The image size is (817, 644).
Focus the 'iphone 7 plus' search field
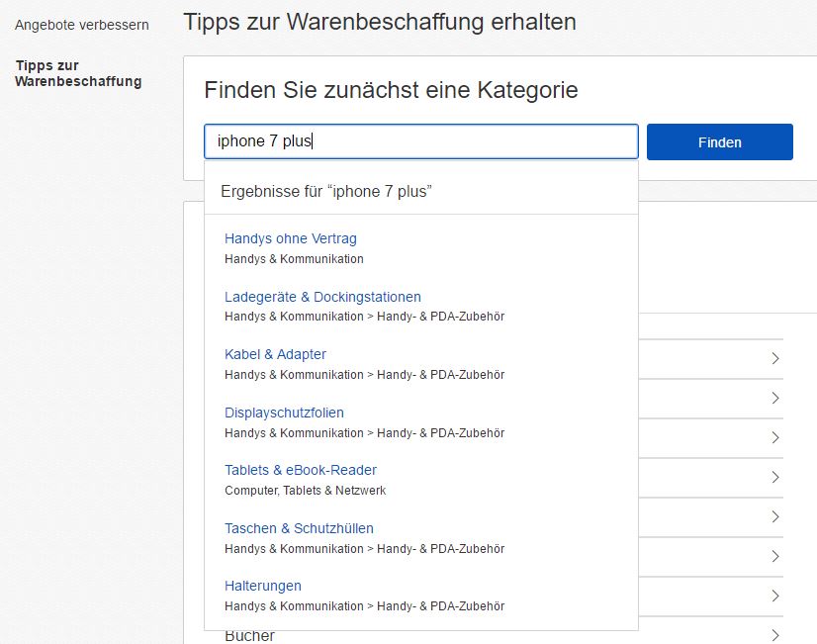point(421,141)
